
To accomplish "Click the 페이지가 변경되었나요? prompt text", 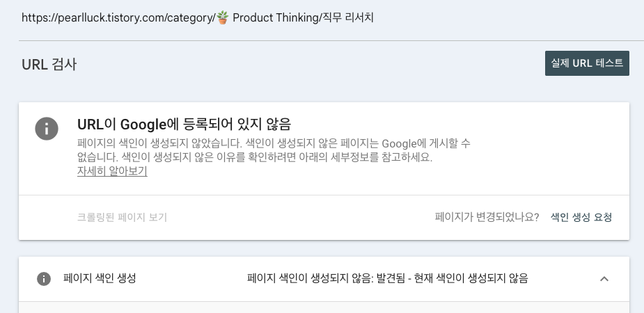I will point(487,217).
